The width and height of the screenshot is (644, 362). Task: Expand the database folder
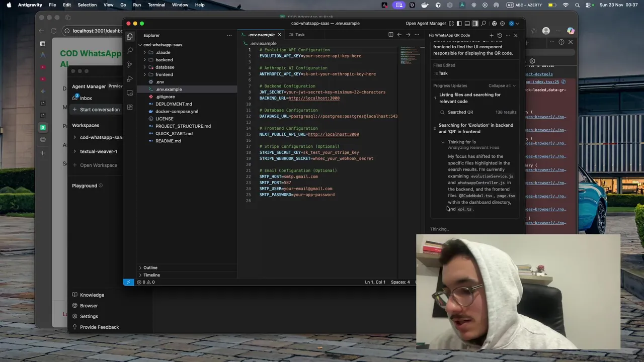(165, 67)
